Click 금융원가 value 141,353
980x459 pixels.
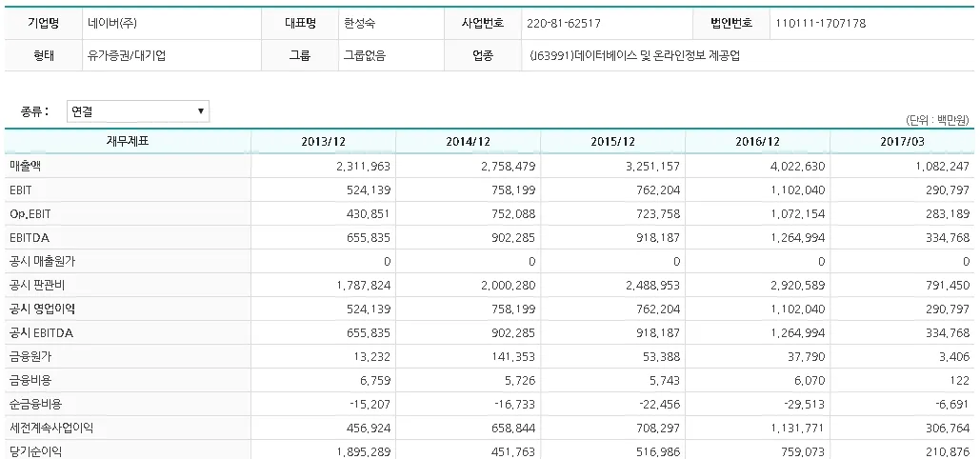tap(512, 357)
